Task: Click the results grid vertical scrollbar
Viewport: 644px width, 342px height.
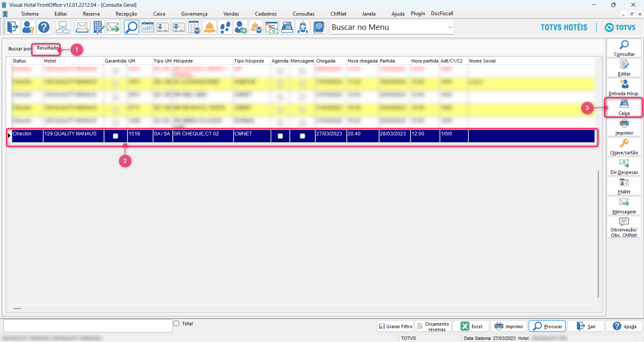Action: click(598, 234)
